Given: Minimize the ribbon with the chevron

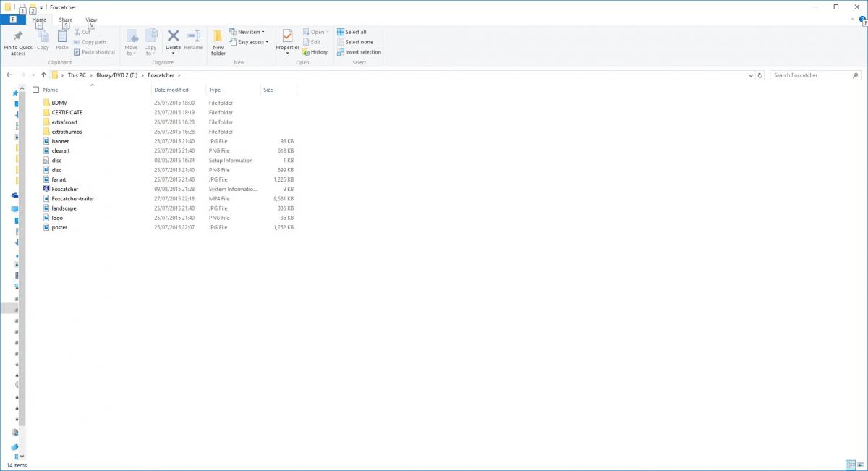Looking at the screenshot, I should [x=853, y=20].
